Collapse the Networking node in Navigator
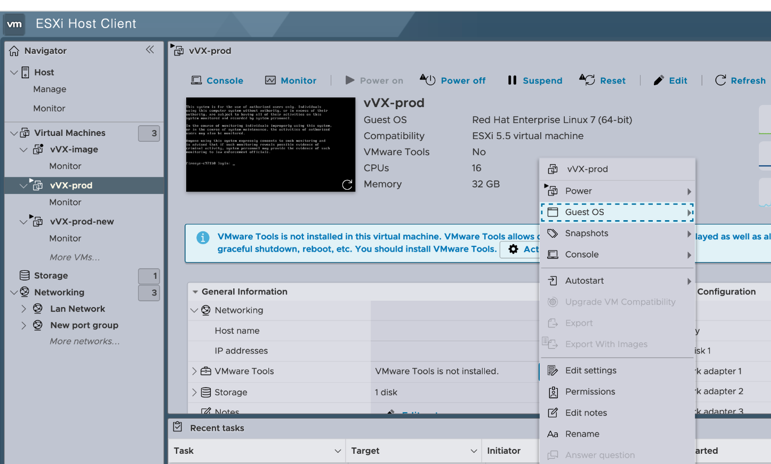The width and height of the screenshot is (771, 464). tap(14, 292)
